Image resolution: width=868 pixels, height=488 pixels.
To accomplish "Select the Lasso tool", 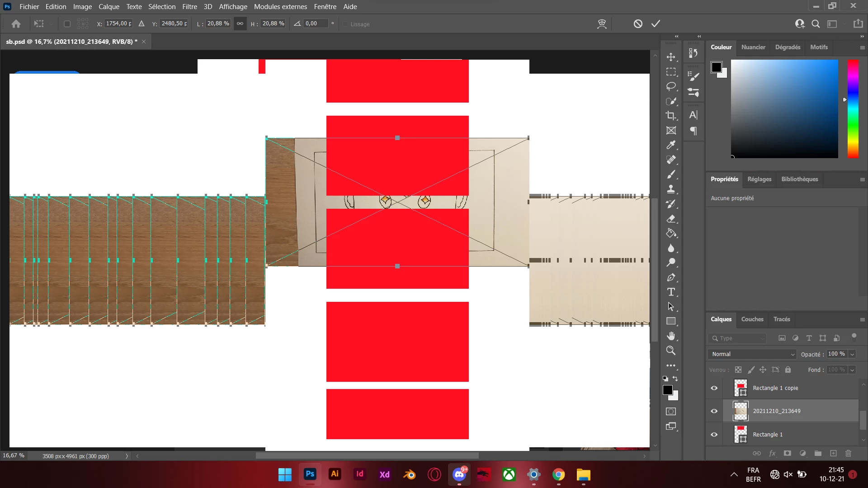I will coord(671,86).
